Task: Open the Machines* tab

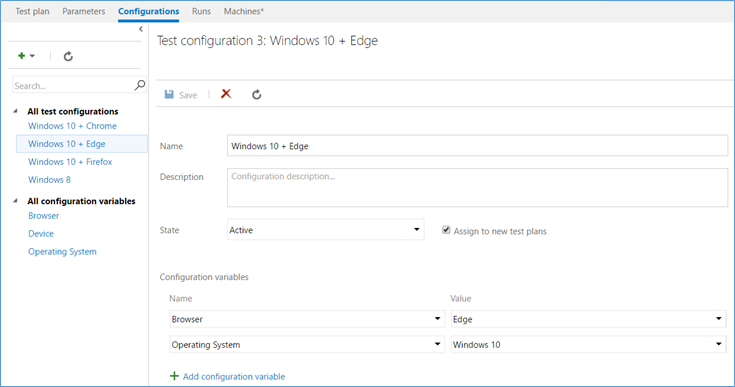Action: [244, 11]
